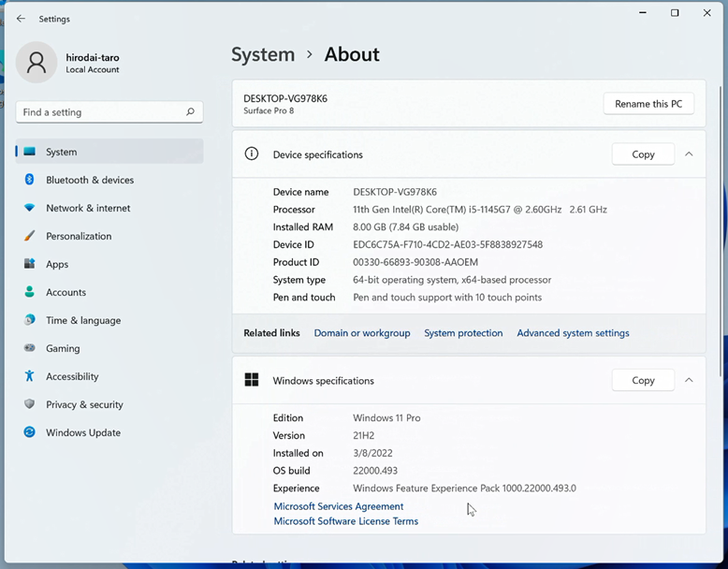Copy the Windows specifications

(643, 380)
